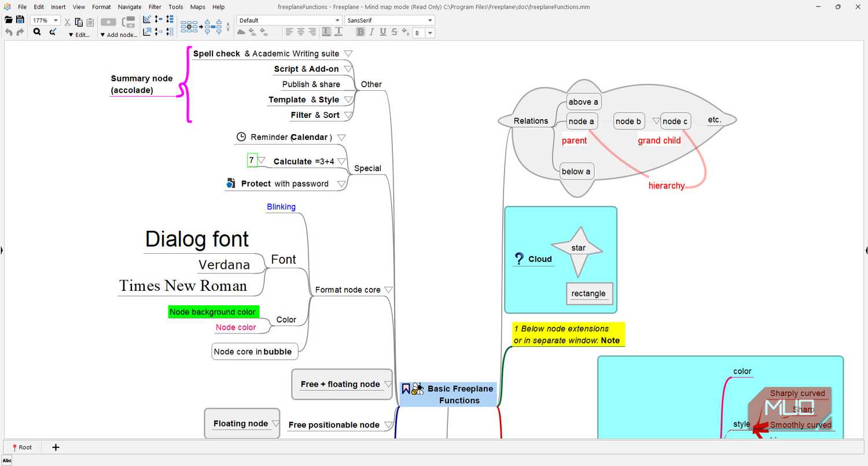Open the Format menu
Screen dimensions: 868x466
tap(101, 7)
